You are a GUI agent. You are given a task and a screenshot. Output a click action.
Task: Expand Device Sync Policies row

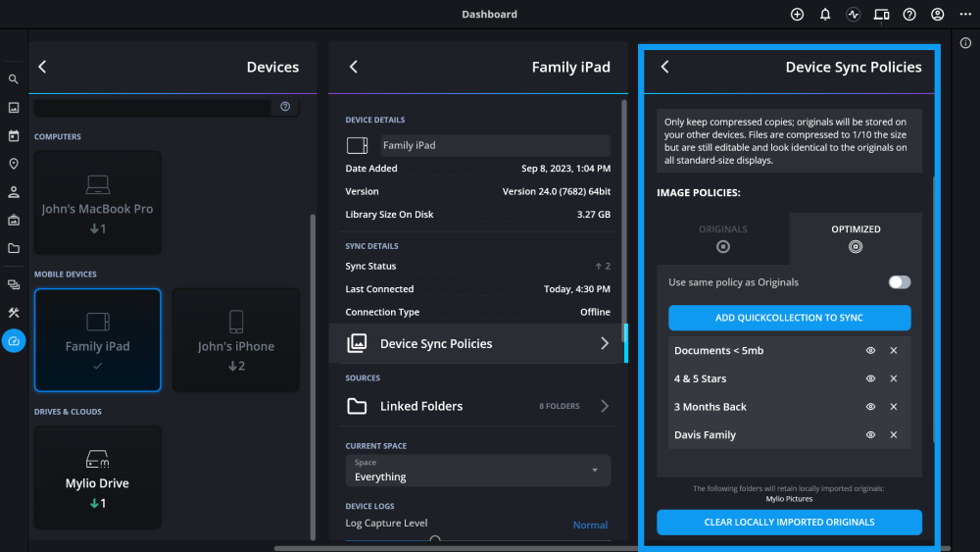[x=478, y=344]
